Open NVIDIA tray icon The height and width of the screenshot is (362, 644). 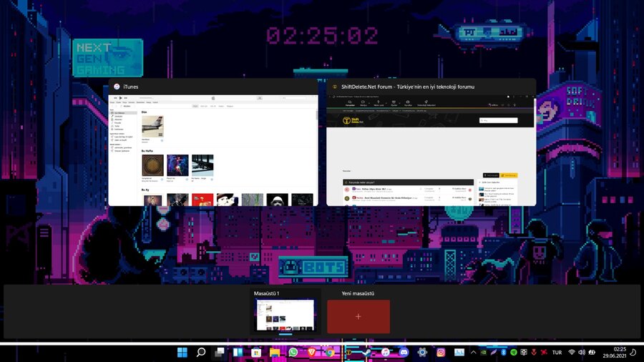(484, 352)
